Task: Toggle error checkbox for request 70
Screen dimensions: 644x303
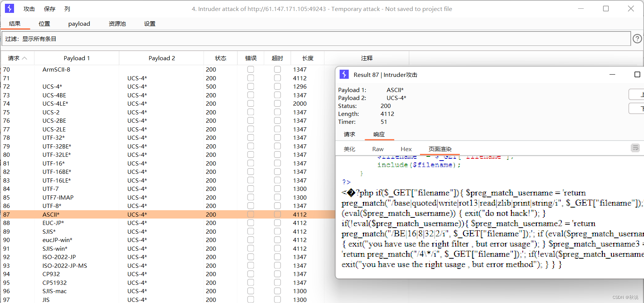Action: [x=251, y=69]
